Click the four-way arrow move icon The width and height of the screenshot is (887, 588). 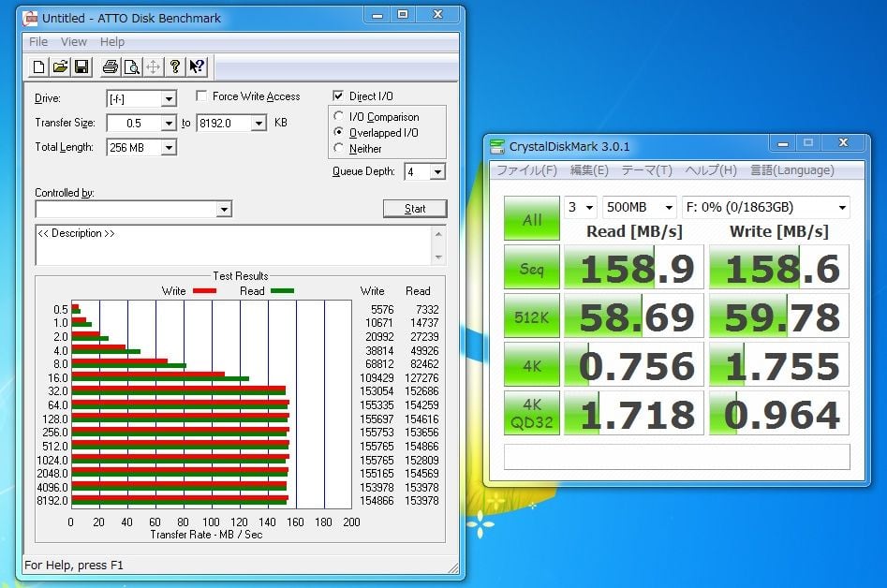coord(153,67)
